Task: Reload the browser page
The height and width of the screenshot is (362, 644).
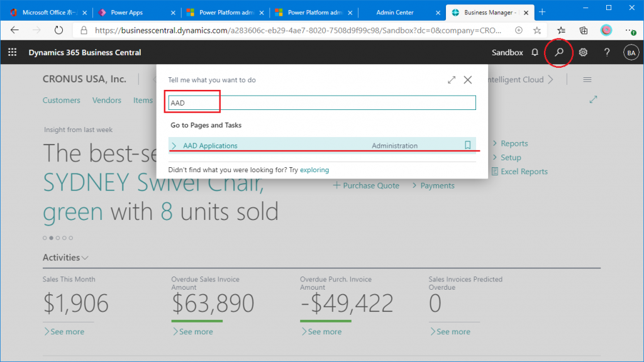Action: click(58, 30)
